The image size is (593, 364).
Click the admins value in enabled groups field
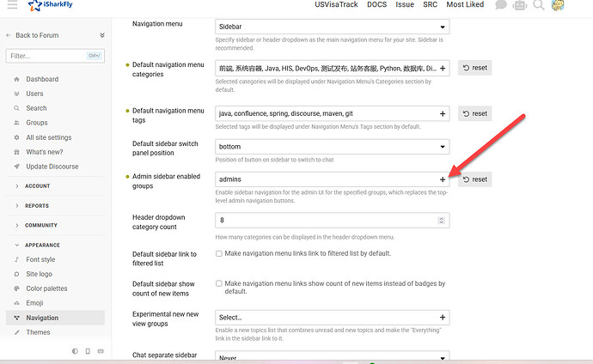tap(230, 179)
